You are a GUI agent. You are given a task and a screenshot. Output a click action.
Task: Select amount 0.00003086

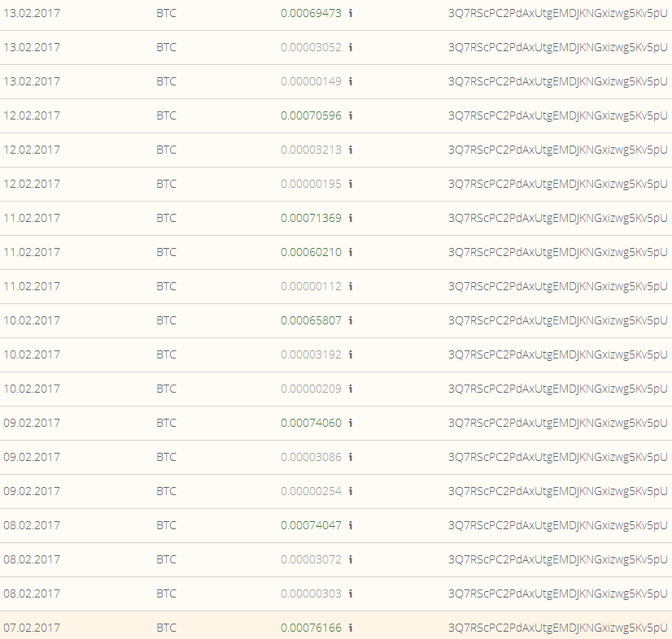[x=311, y=457]
